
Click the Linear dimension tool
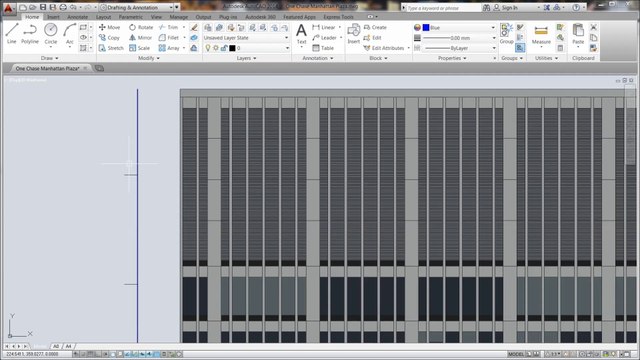pos(324,27)
